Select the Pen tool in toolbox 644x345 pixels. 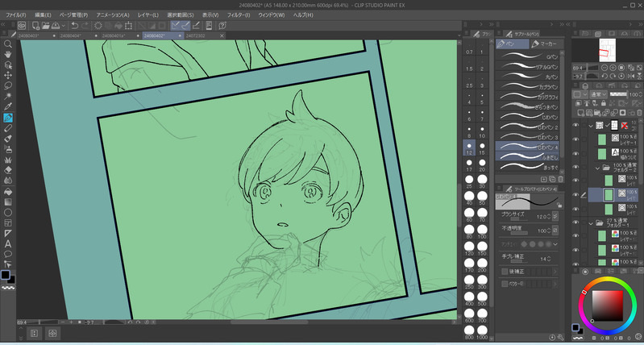coord(7,118)
